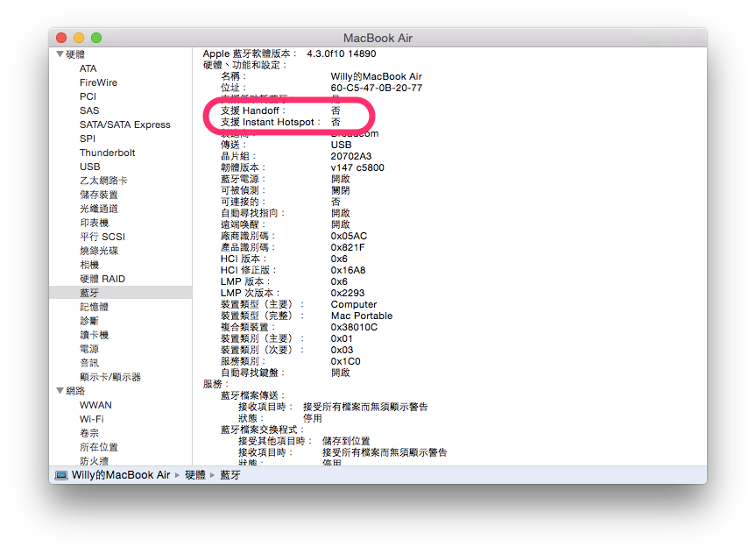Select ATA in the sidebar
Screen dimensions: 756x554
(x=88, y=68)
